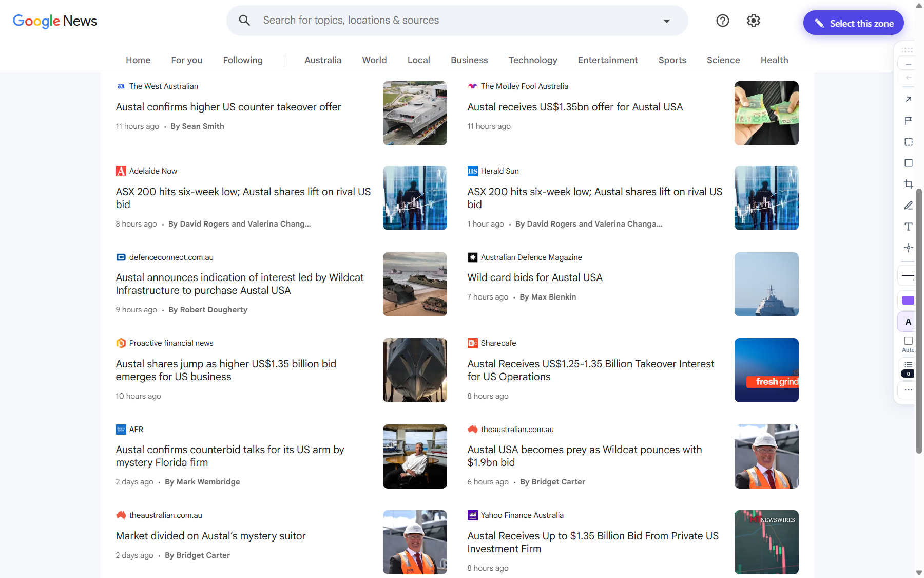Click the search magnifier icon
Image resolution: width=924 pixels, height=578 pixels.
pos(244,21)
